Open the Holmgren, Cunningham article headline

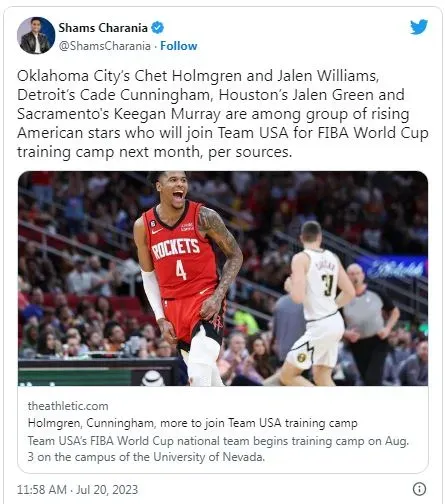(x=192, y=423)
